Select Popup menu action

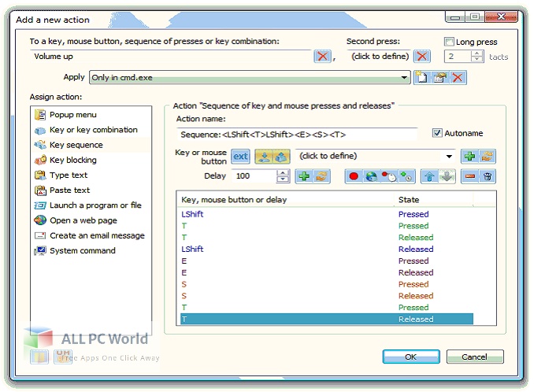[x=91, y=115]
